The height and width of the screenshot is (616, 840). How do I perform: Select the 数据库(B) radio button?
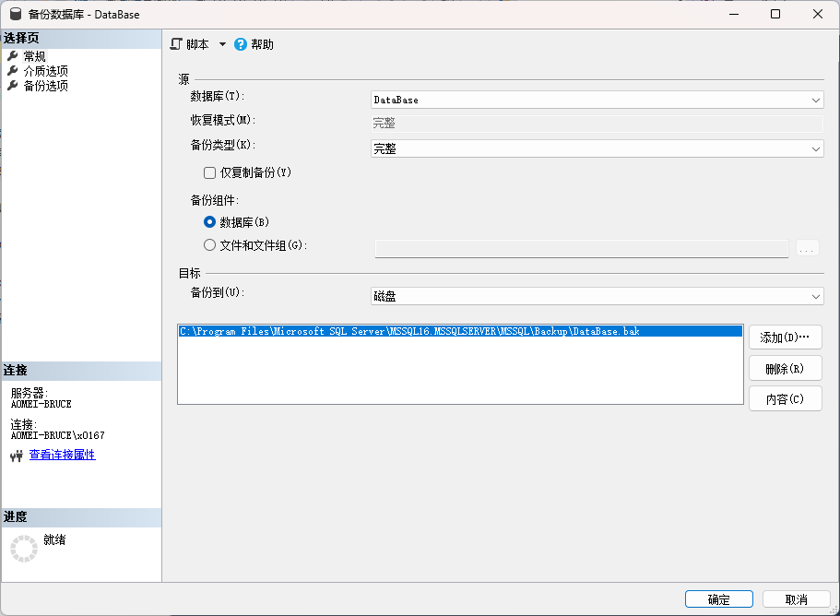tap(210, 221)
